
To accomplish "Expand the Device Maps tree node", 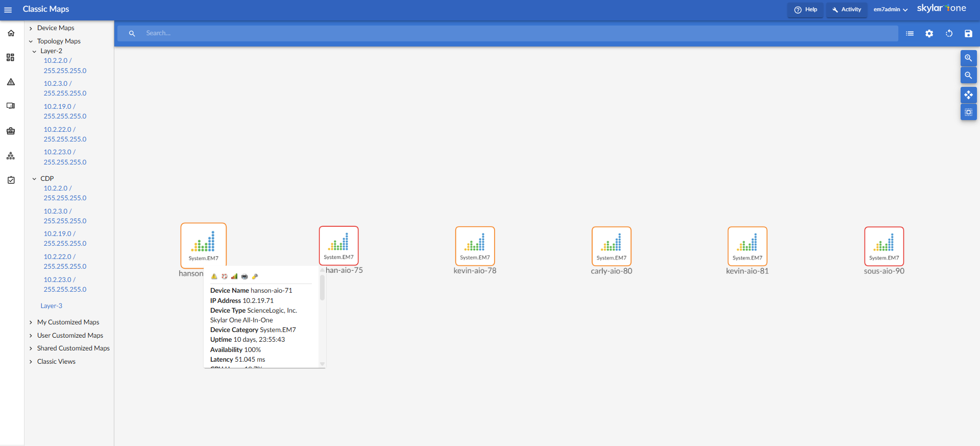I will [x=31, y=29].
